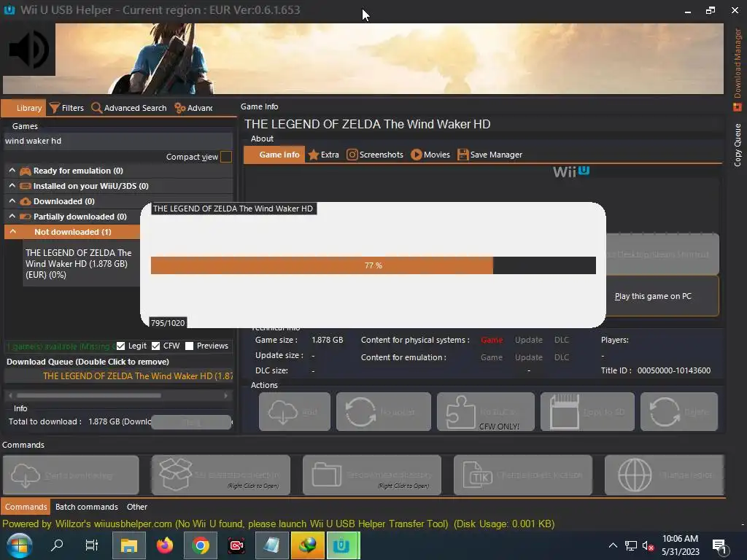
Task: Click the Task View taskbar icon
Action: click(x=91, y=545)
